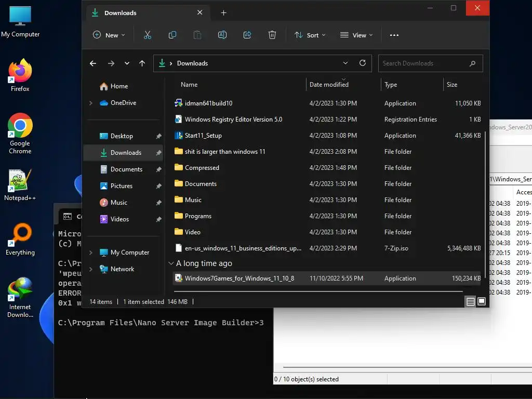Select the Programs folder
Viewport: 532px width, 399px height.
pyautogui.click(x=327, y=216)
